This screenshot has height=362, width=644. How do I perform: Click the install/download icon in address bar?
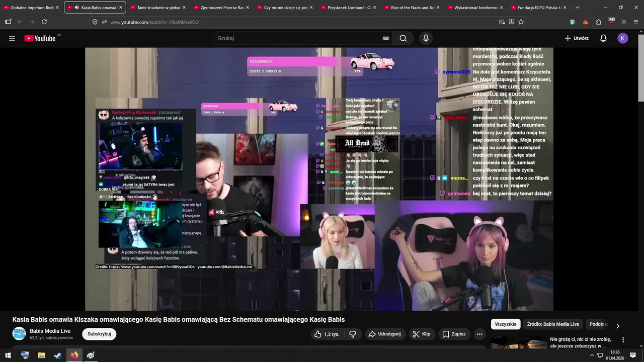coord(511,22)
